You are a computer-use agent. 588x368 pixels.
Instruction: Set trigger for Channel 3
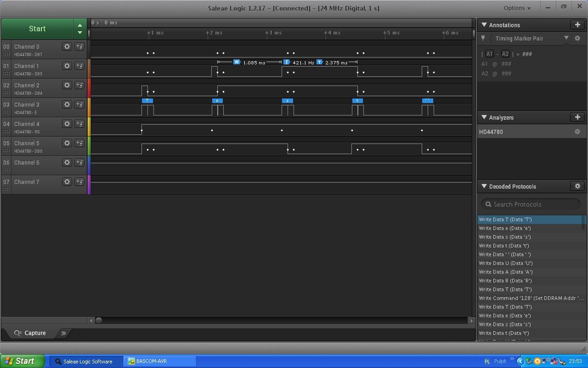pos(79,104)
